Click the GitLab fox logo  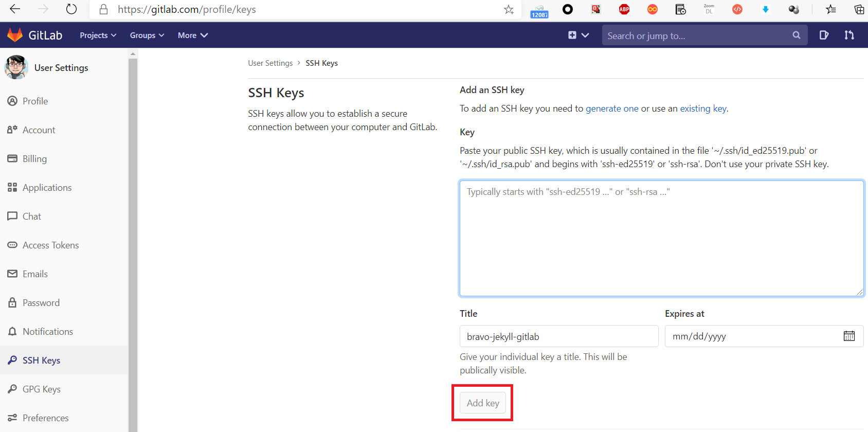[15, 35]
